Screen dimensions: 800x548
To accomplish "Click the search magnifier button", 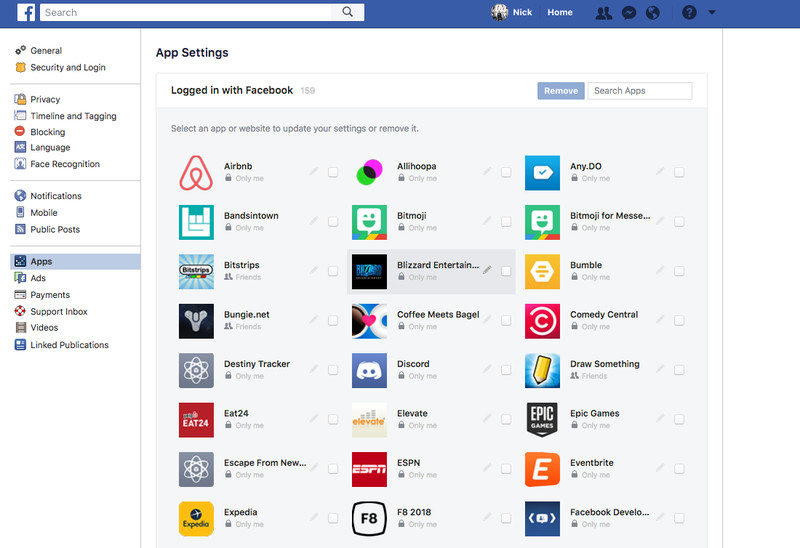I will coord(347,12).
